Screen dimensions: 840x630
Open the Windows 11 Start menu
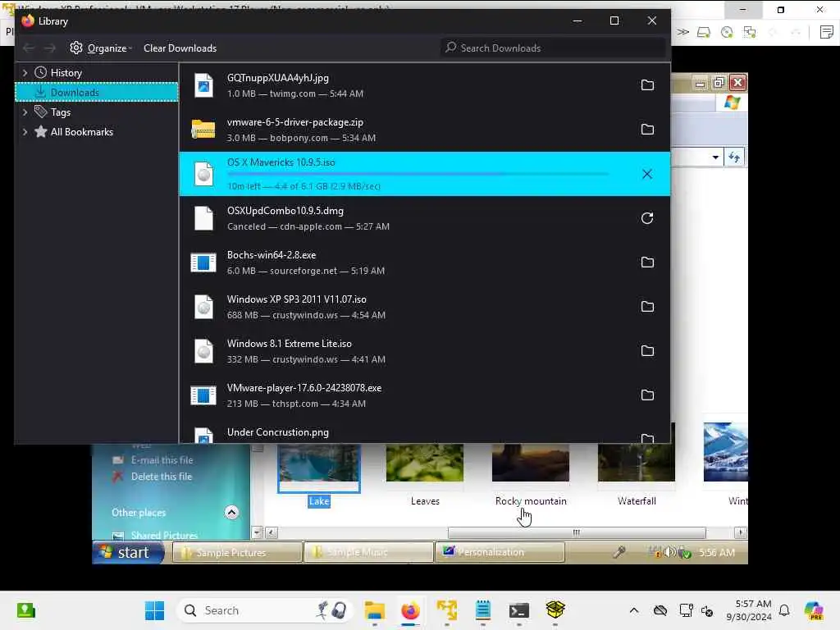coord(155,610)
